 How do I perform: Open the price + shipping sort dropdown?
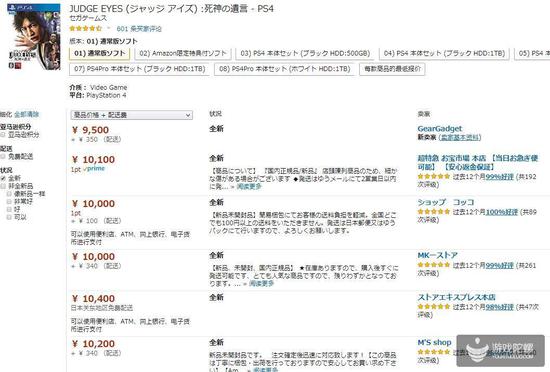pyautogui.click(x=132, y=115)
